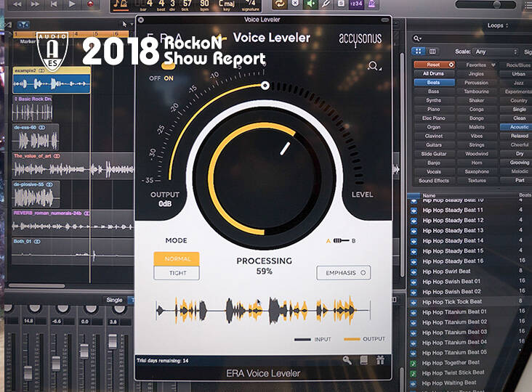Screen dimensions: 532x392
Task: Toggle the Vocals instrument filter
Action: [434, 171]
